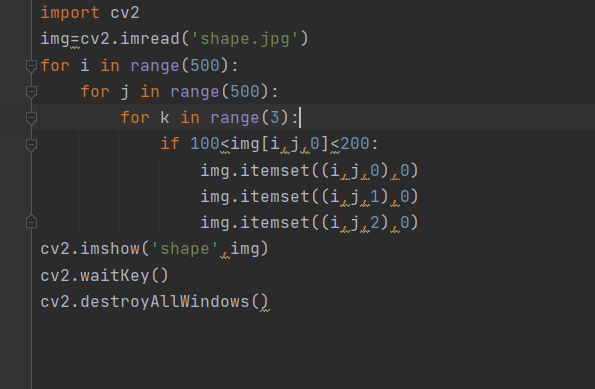
Task: Click 'itemset' on the (i,j,2) line
Action: pyautogui.click(x=275, y=222)
